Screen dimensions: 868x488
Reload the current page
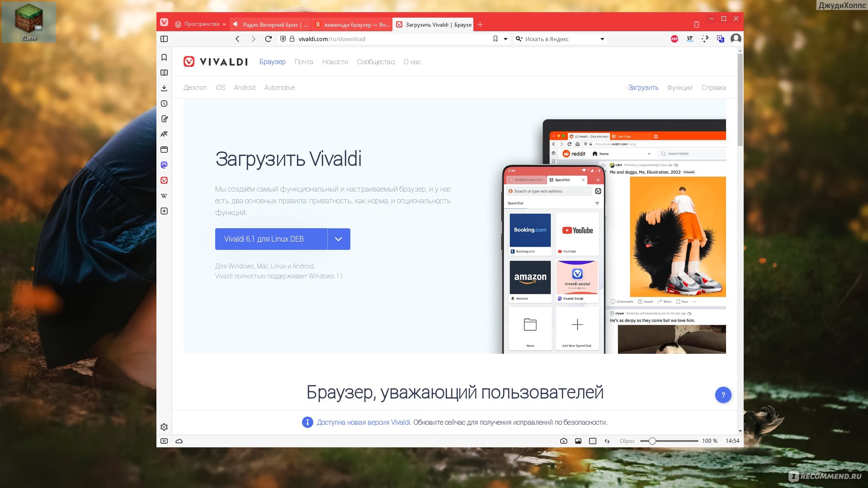point(268,39)
